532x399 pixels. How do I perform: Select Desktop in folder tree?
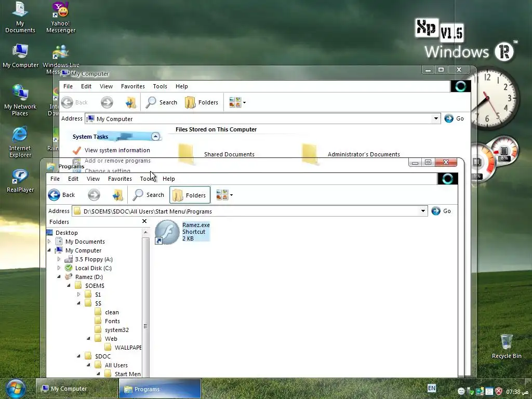[66, 233]
